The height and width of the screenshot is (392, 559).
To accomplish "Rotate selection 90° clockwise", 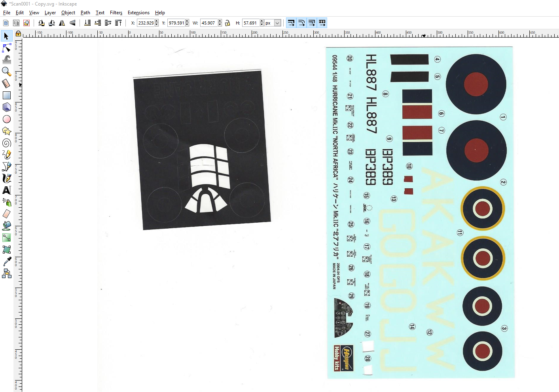I will pos(52,23).
